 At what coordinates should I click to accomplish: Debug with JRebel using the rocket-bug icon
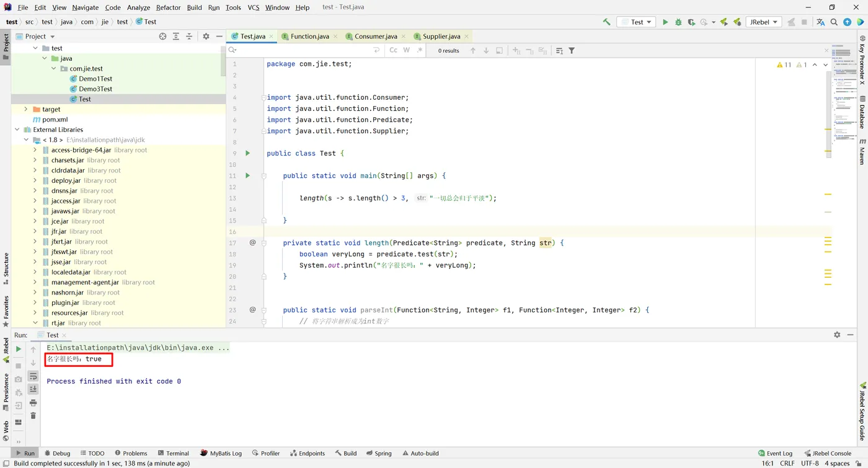[x=737, y=22]
